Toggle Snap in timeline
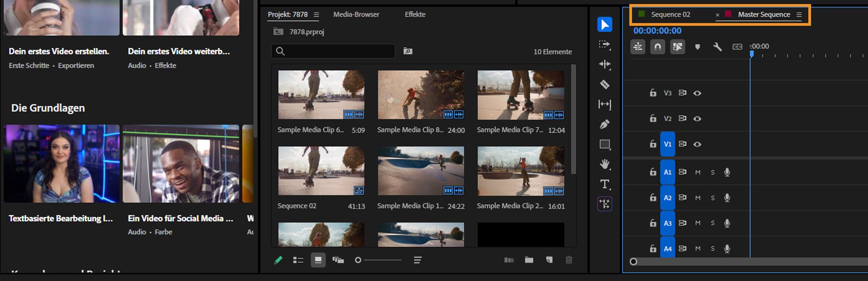 658,47
